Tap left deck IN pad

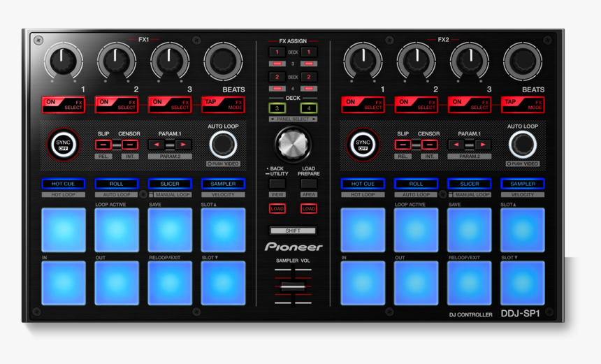[64, 283]
